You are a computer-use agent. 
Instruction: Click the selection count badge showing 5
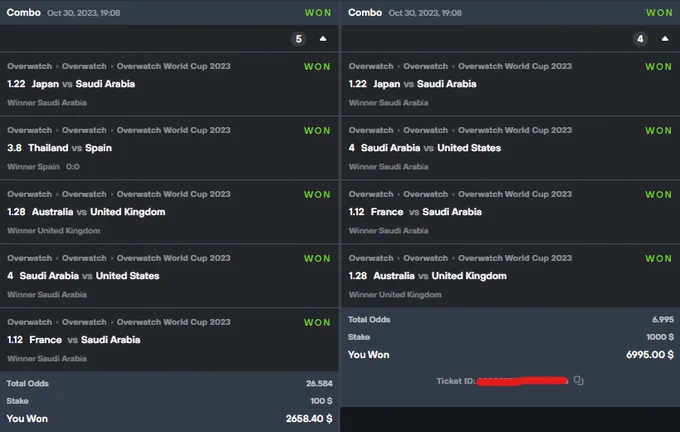[x=298, y=39]
